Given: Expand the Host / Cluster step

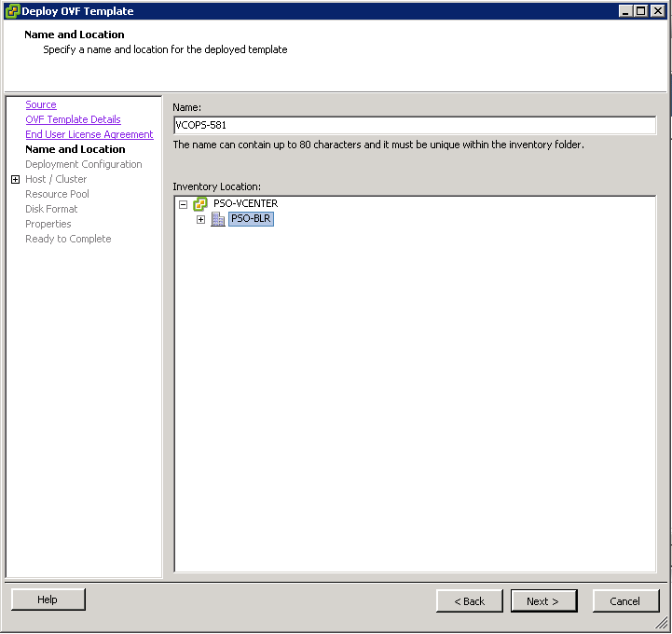Looking at the screenshot, I should coord(15,179).
